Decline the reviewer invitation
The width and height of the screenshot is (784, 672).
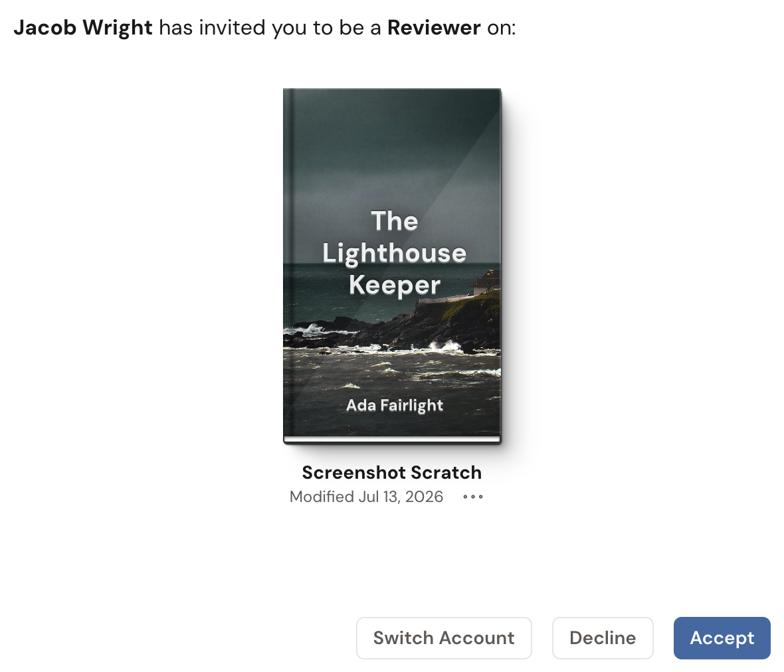pyautogui.click(x=603, y=638)
